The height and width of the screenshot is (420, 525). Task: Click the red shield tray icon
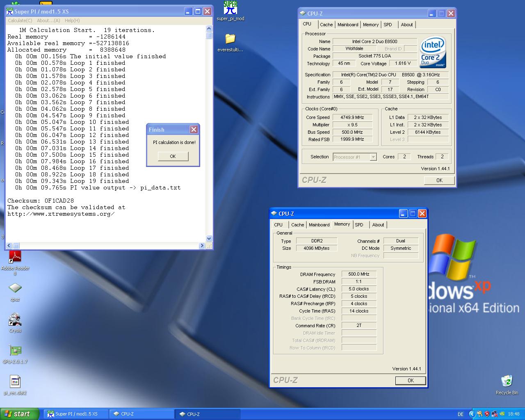(x=487, y=414)
